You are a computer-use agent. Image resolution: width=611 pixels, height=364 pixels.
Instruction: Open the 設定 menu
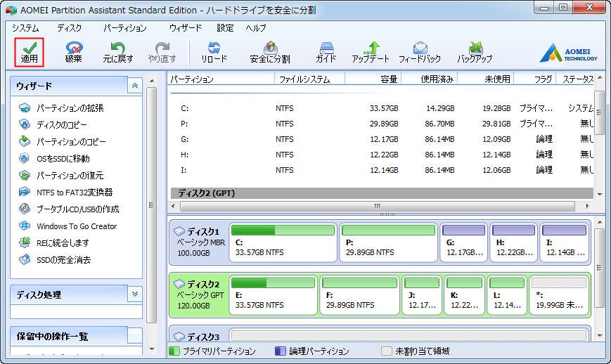[x=225, y=28]
